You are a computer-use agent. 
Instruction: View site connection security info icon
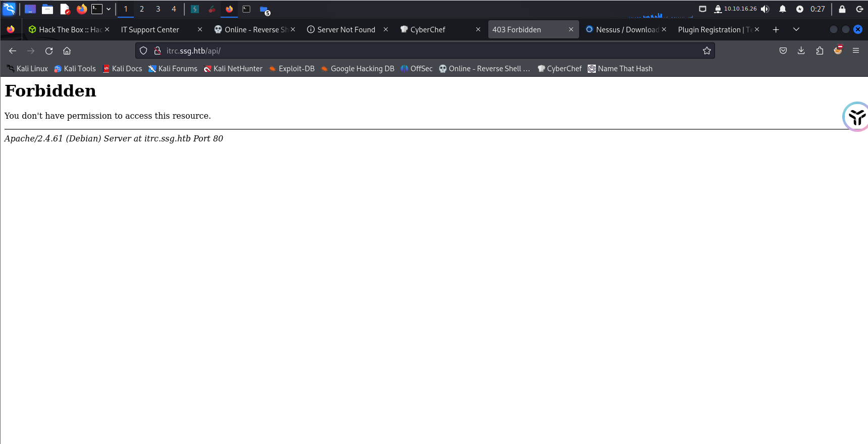tap(158, 51)
